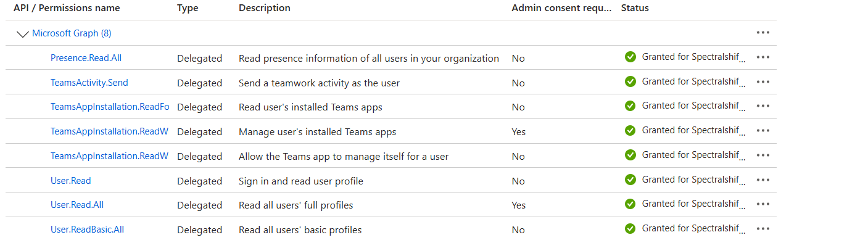This screenshot has height=240, width=868.
Task: Click green checkmark in Manage user's installed Teams apps row
Action: pos(630,131)
